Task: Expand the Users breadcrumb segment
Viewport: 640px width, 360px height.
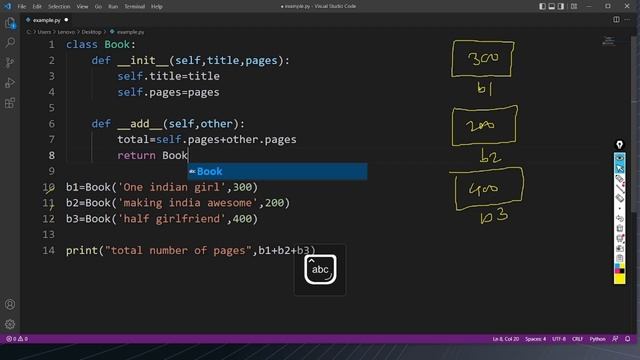Action: 44,32
